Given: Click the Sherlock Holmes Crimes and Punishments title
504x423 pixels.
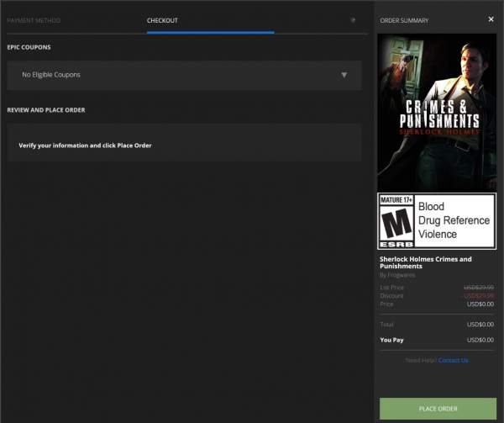Looking at the screenshot, I should tap(426, 262).
